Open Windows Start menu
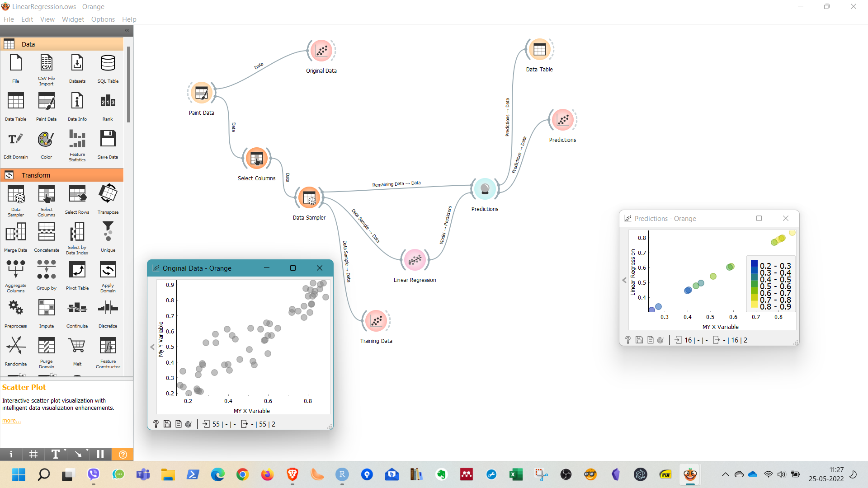The height and width of the screenshot is (488, 868). 19,474
